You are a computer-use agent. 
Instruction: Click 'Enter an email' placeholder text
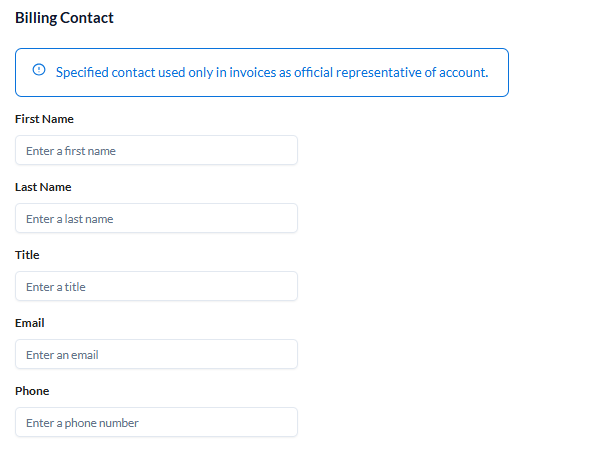[x=62, y=355]
